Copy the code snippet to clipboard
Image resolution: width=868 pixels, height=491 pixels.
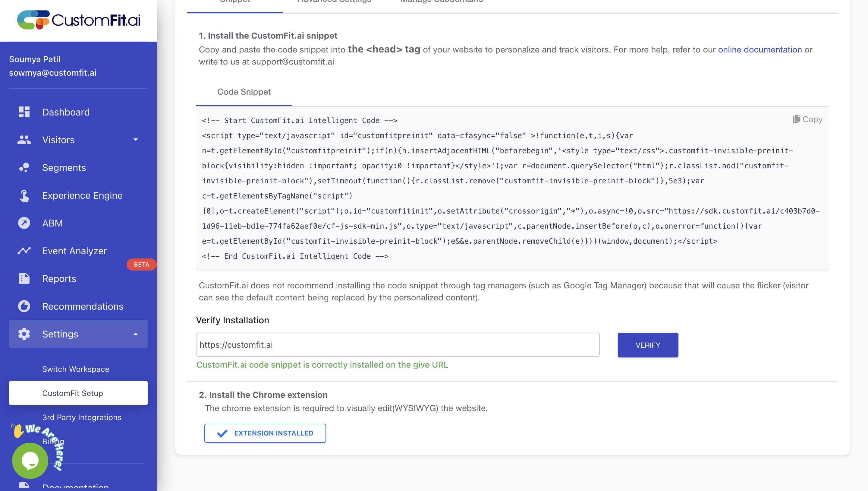pyautogui.click(x=807, y=119)
